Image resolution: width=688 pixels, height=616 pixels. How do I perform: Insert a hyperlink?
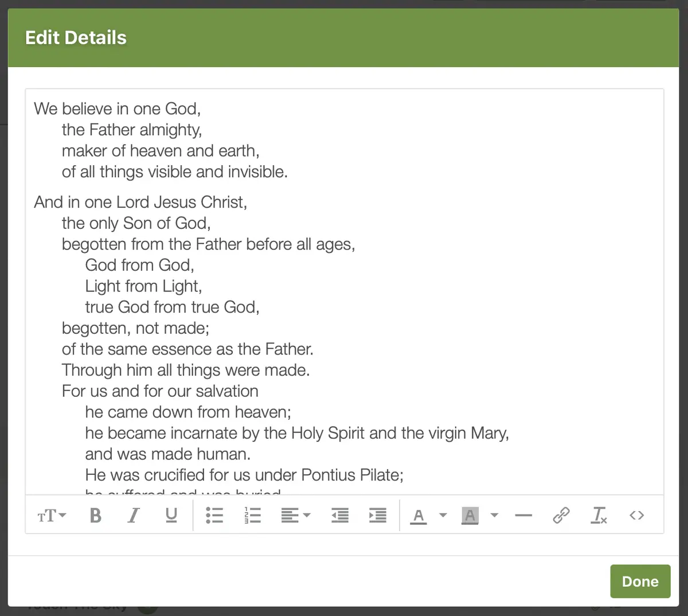click(x=561, y=516)
